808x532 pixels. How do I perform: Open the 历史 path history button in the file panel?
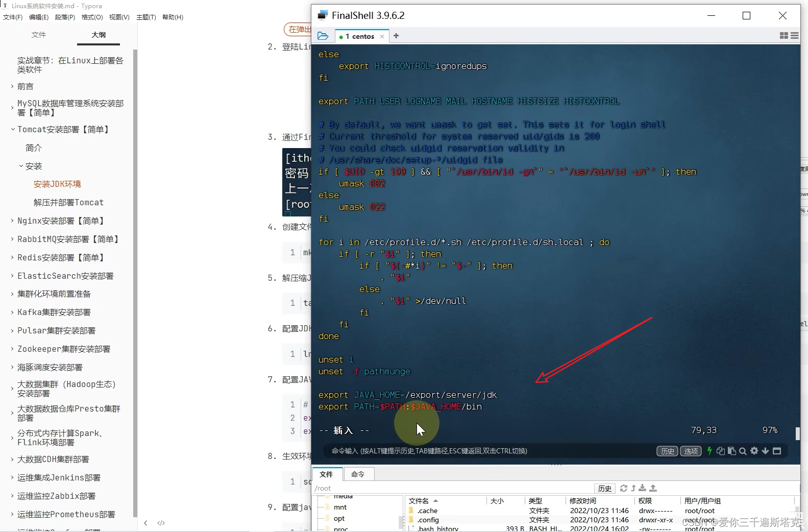point(605,488)
